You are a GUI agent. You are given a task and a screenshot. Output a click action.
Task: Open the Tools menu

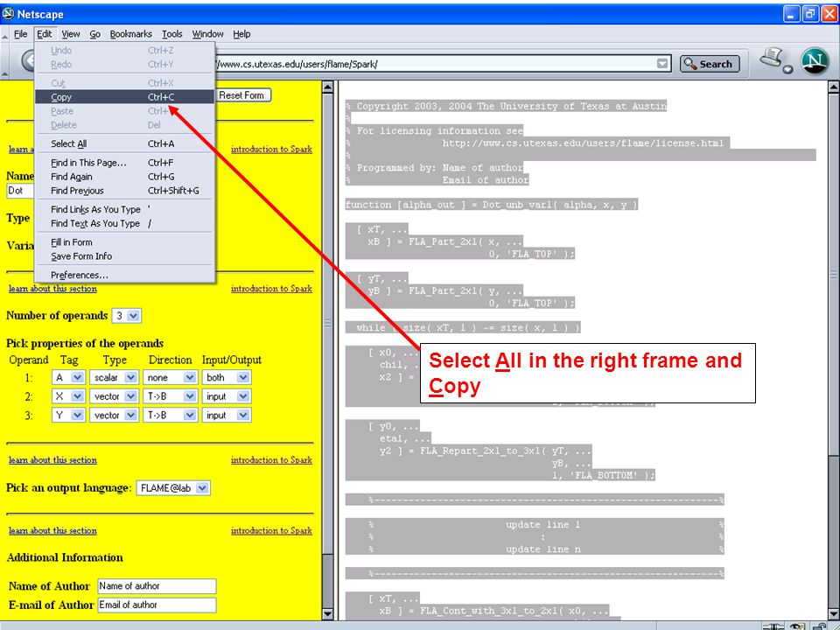point(172,34)
